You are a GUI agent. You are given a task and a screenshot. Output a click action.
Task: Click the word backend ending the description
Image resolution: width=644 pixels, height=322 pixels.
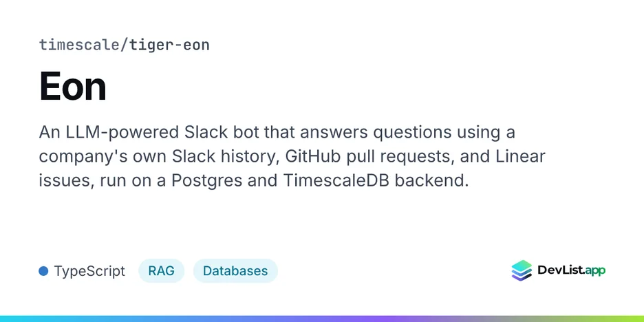tap(431, 181)
